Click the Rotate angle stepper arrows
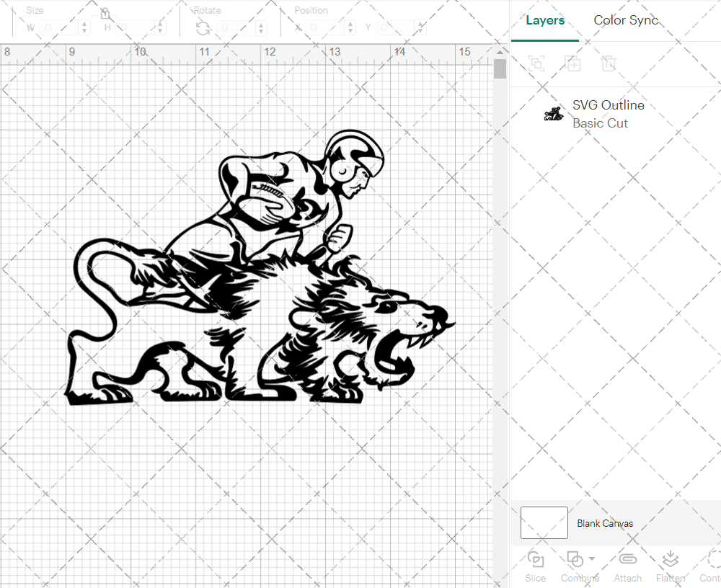 (x=262, y=28)
